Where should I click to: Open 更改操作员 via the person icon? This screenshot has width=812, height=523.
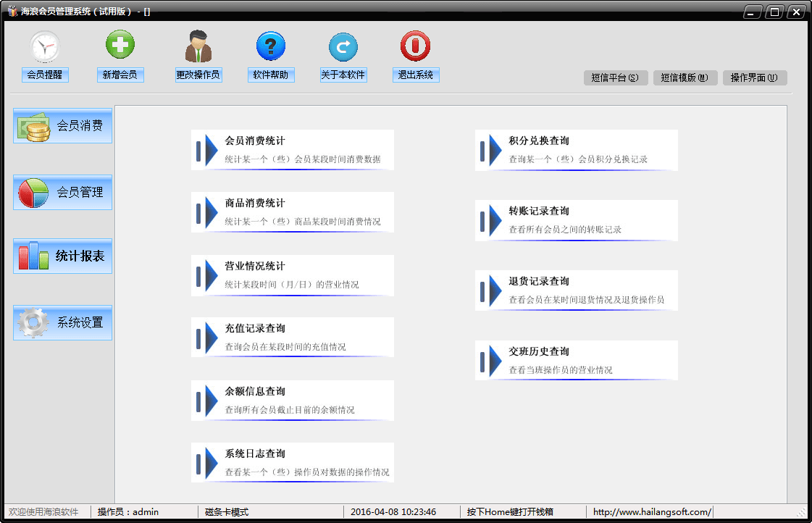(198, 46)
